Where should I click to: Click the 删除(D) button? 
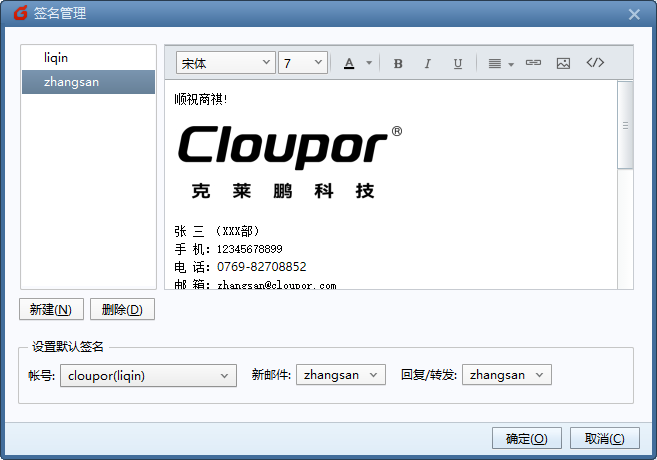pos(122,309)
